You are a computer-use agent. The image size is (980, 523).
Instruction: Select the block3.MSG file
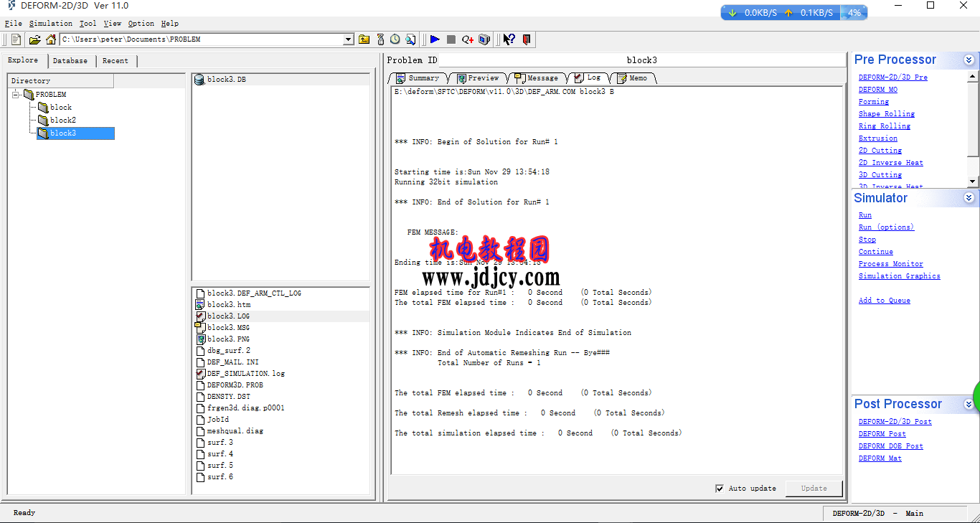click(229, 328)
